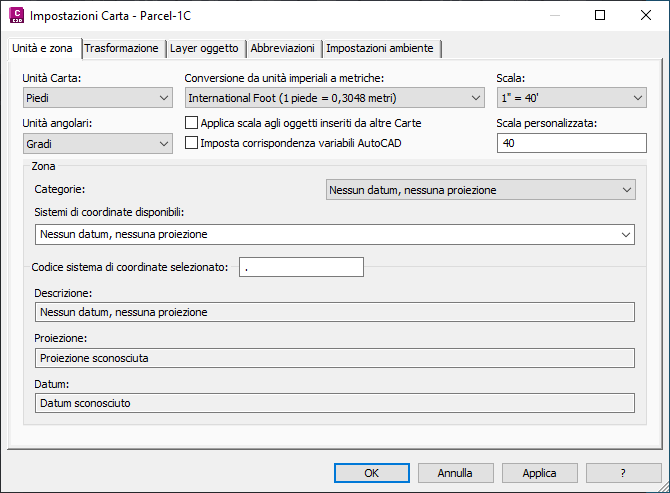670x493 pixels.
Task: Open the Categorie dropdown in Zona
Action: [x=481, y=190]
